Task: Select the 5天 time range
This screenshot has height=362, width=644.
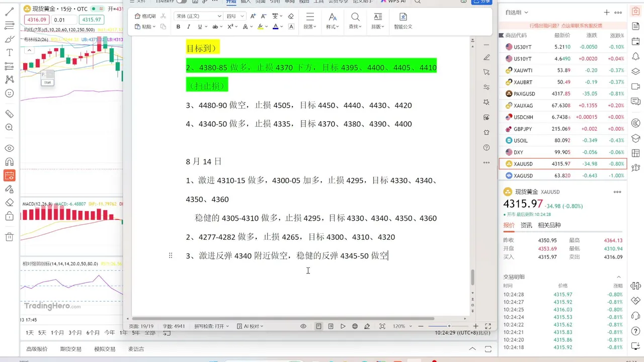Action: point(42,333)
